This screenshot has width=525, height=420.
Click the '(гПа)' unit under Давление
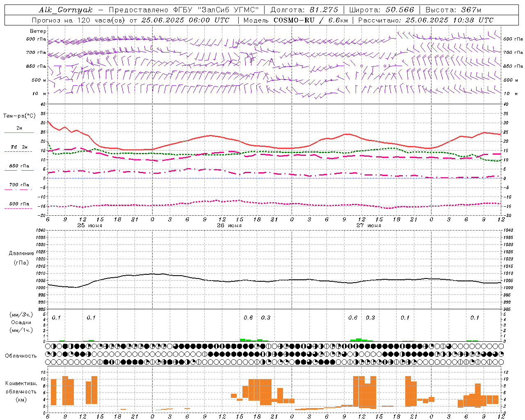[x=21, y=262]
